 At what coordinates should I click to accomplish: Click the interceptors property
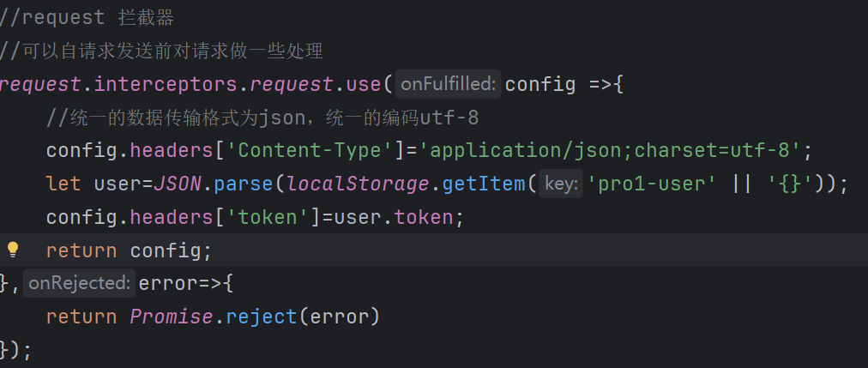(166, 84)
